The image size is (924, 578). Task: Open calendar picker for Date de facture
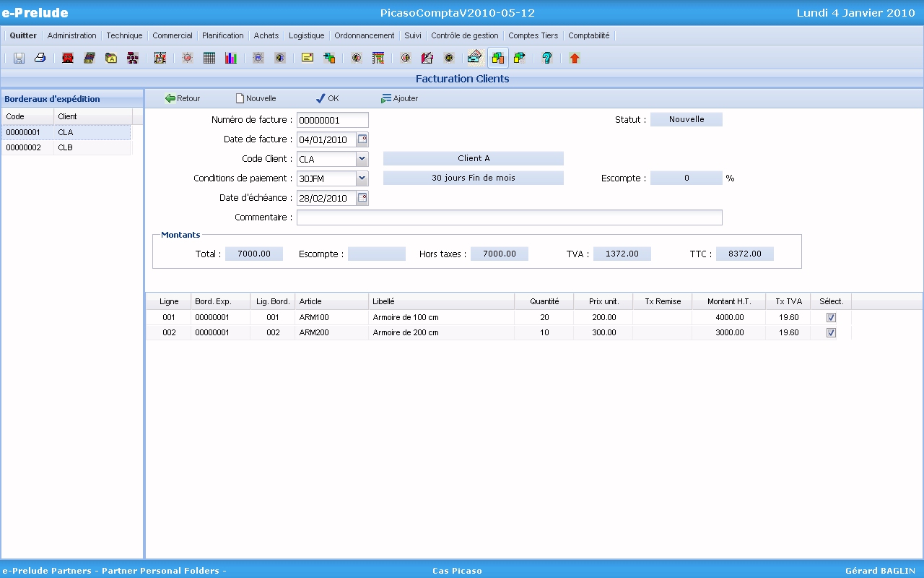pyautogui.click(x=362, y=139)
